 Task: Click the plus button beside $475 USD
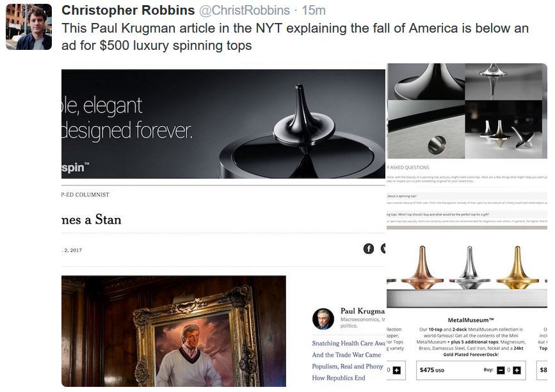[x=517, y=370]
